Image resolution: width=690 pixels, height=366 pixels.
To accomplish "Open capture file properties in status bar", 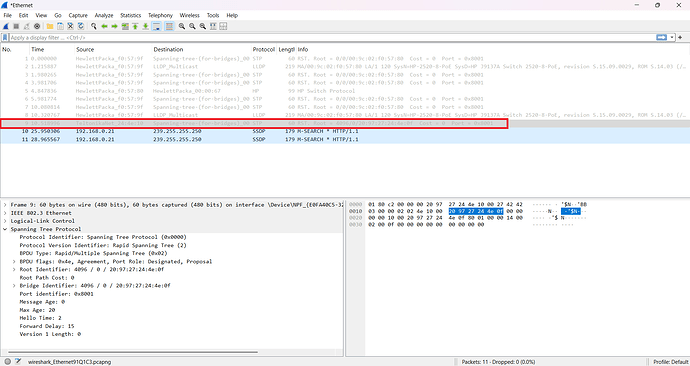I will tap(18, 362).
